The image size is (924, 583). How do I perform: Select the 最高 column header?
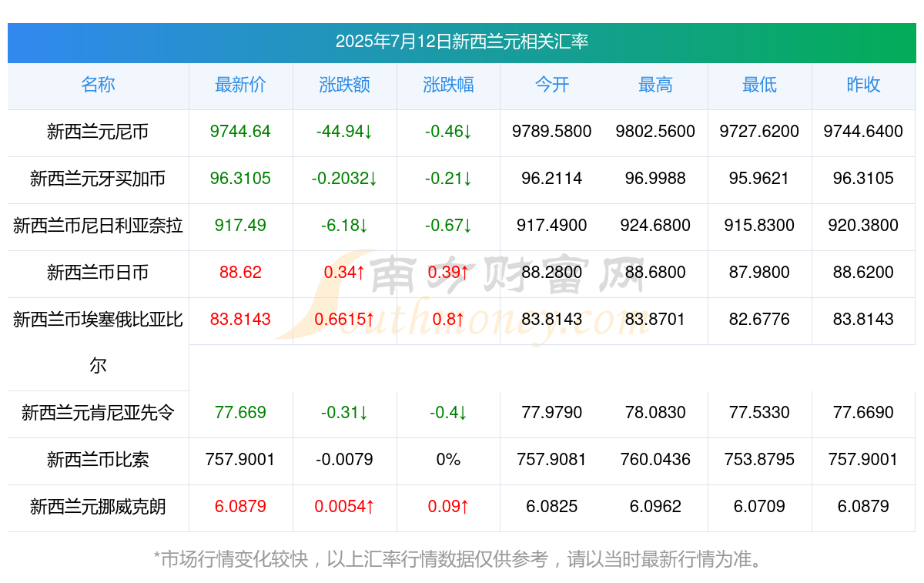[x=655, y=85]
